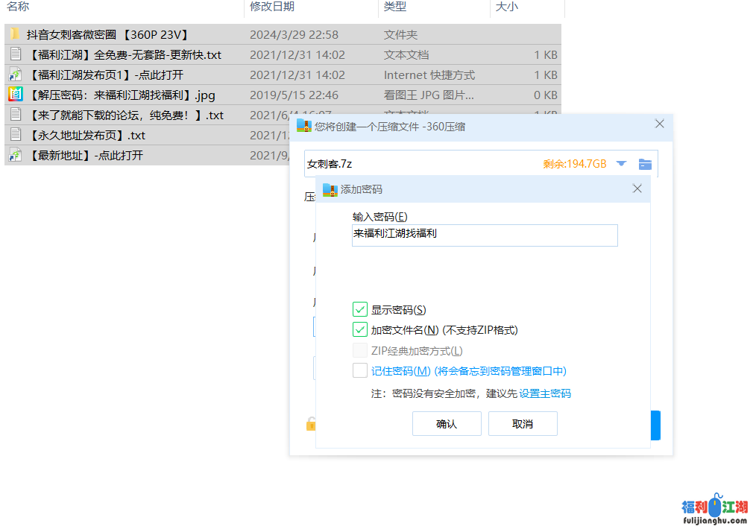Image resolution: width=756 pixels, height=532 pixels.
Task: Sort files by 修改日期 column header
Action: [x=272, y=7]
